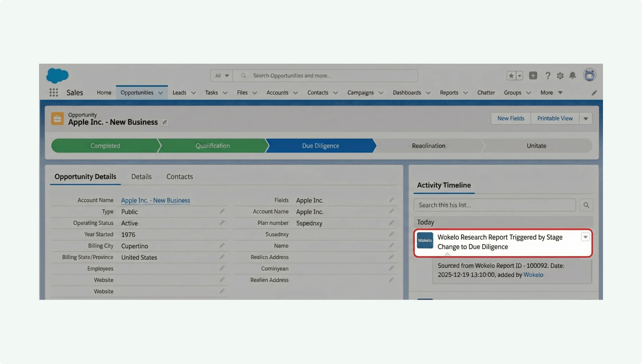The image size is (642, 364).
Task: Click the Activity Timeline heading
Action: tap(444, 185)
